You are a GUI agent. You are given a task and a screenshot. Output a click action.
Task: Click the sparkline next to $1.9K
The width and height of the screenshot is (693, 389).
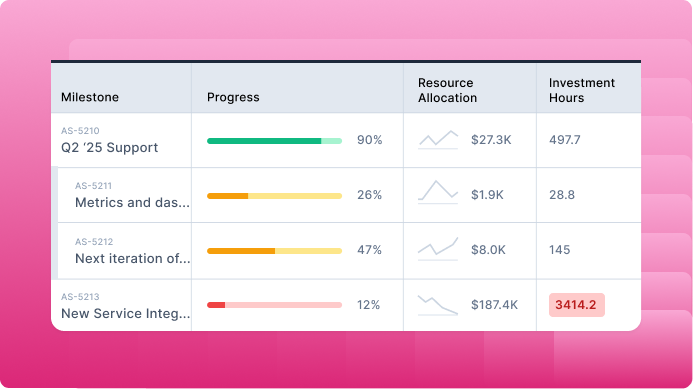(x=438, y=192)
